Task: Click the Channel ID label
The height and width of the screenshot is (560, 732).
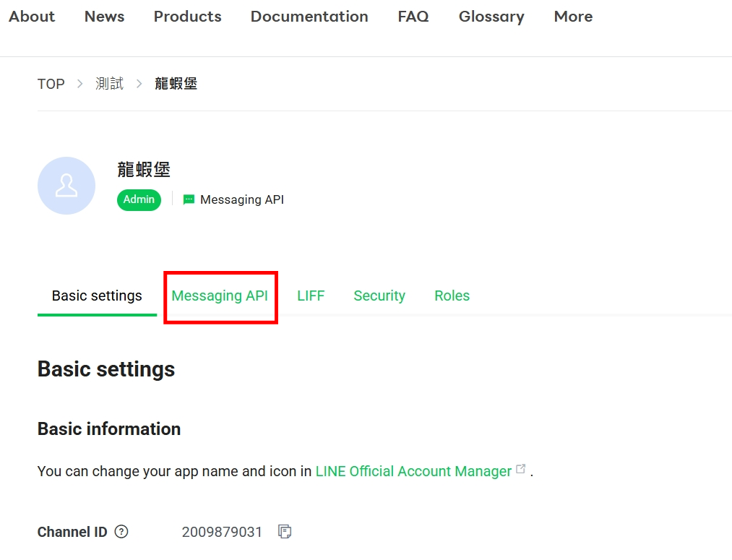Action: tap(72, 532)
